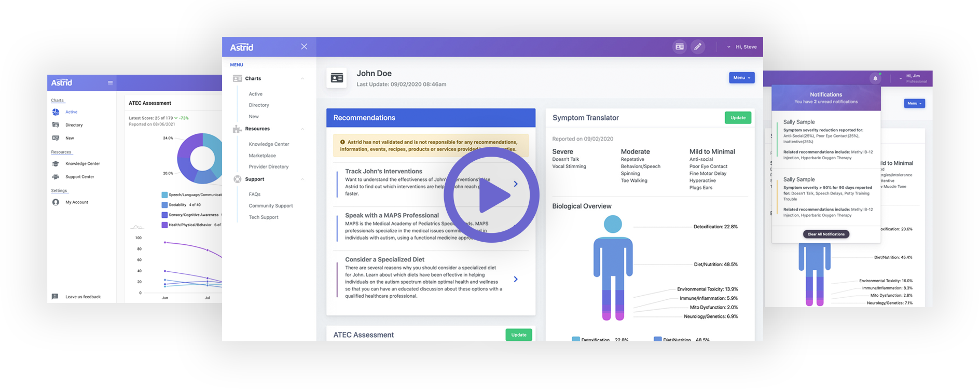Click warning icon in recommendations disclaimer

(x=342, y=142)
